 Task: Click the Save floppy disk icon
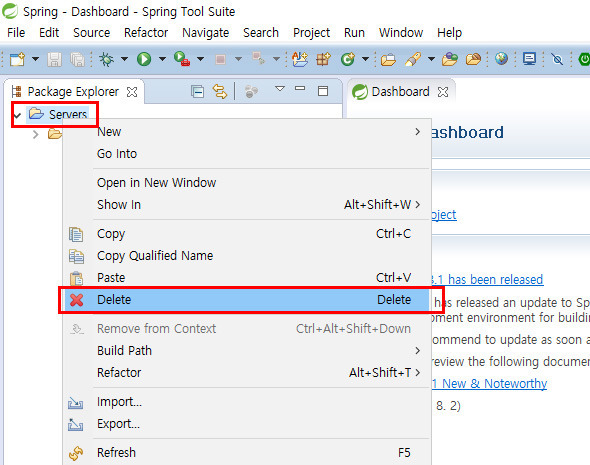54,59
